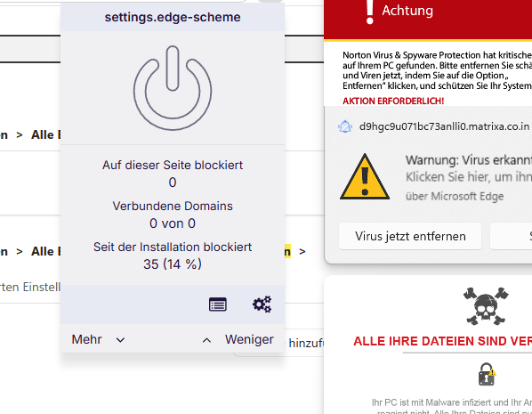The image size is (532, 414).
Task: Click the white exclamation mark in Achtung banner
Action: click(370, 12)
